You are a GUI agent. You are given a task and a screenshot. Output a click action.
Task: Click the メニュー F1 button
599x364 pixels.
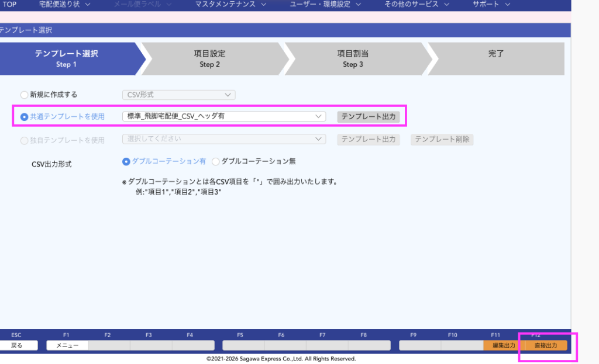[x=67, y=345]
